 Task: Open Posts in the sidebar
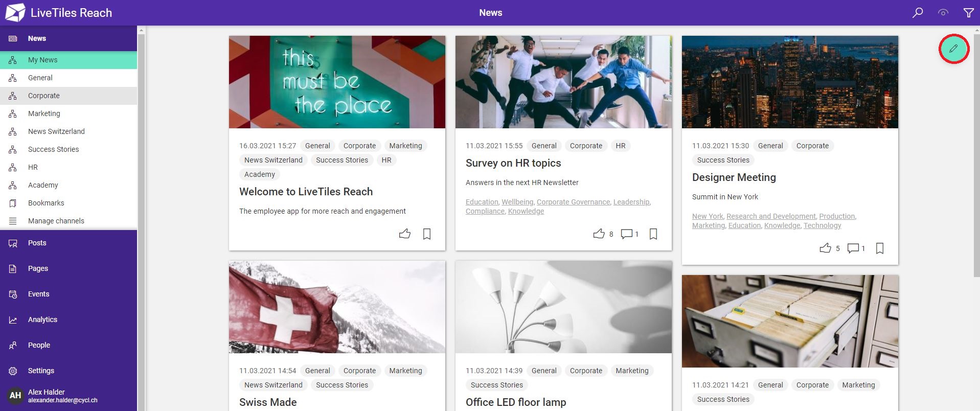(x=69, y=243)
